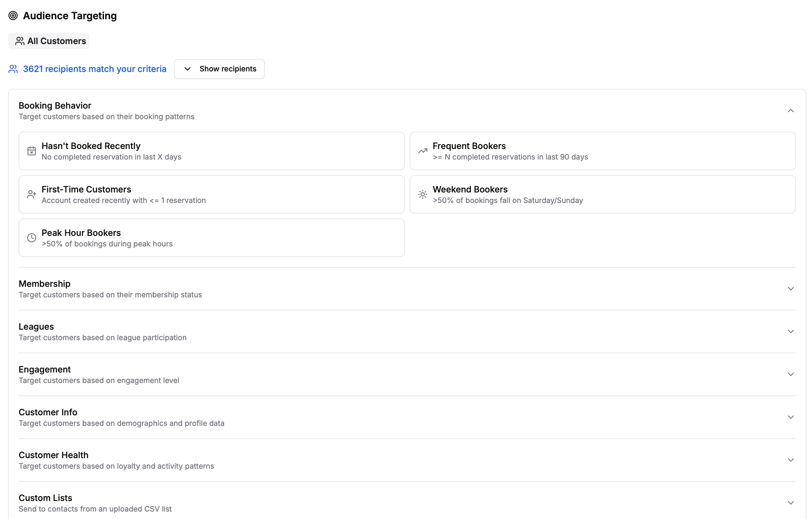Click '>= N completed reservations in last 90 days'
812x519 pixels.
click(510, 157)
